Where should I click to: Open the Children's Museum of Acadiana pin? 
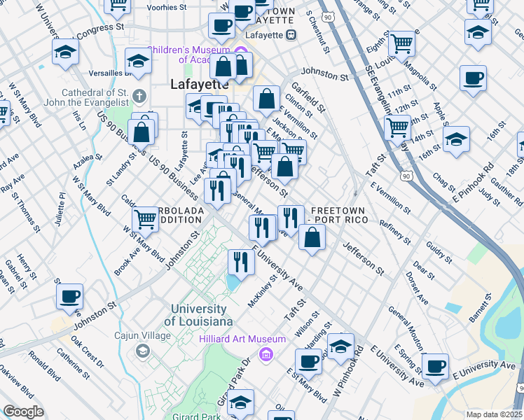(x=240, y=50)
